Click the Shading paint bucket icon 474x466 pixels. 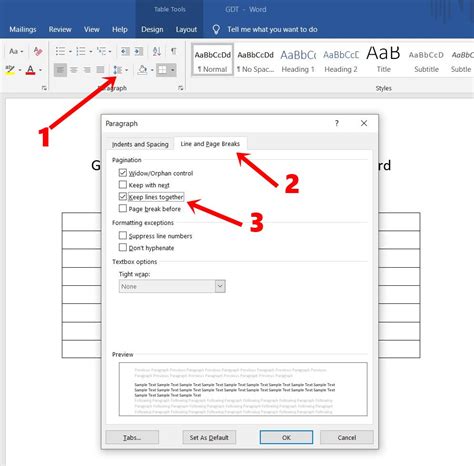pyautogui.click(x=142, y=70)
